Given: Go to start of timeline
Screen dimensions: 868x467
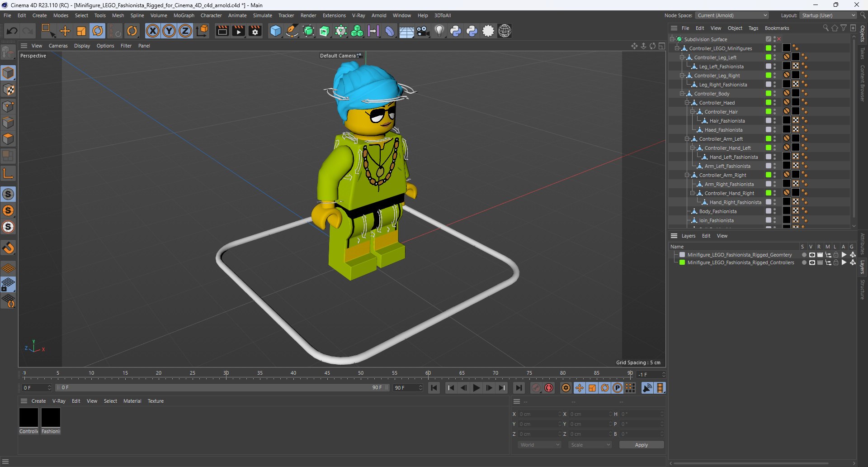Looking at the screenshot, I should point(434,388).
